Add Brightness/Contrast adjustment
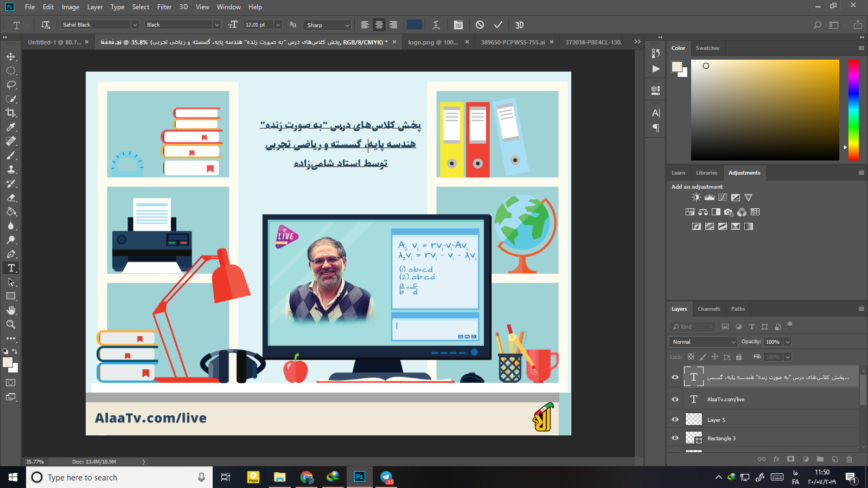868x488 pixels. (696, 197)
